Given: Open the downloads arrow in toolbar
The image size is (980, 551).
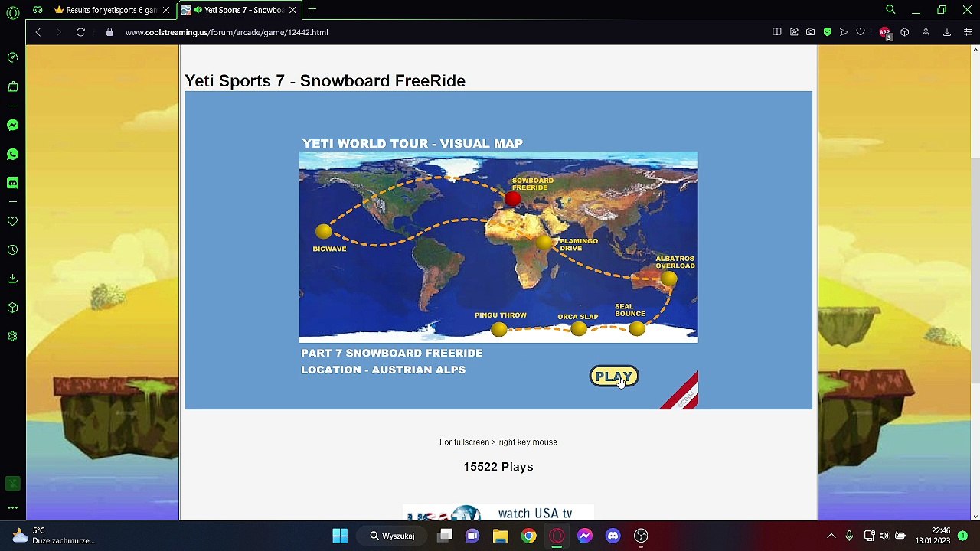Looking at the screenshot, I should (x=947, y=32).
